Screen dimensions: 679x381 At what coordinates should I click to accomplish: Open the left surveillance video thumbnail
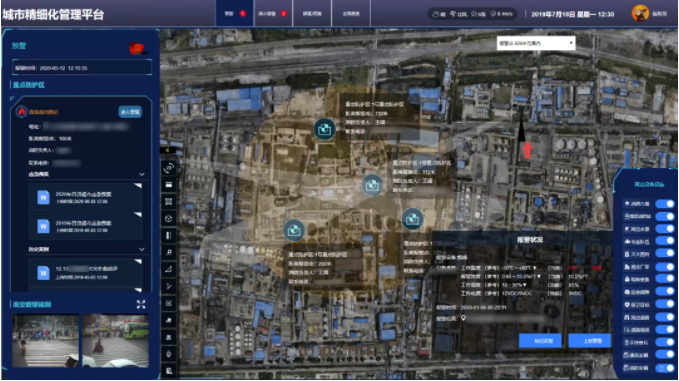tap(45, 341)
